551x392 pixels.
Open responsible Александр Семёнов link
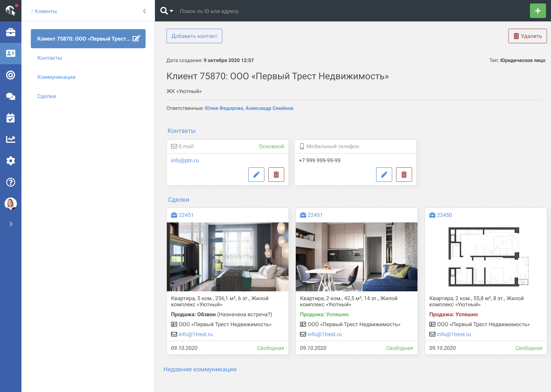[269, 108]
